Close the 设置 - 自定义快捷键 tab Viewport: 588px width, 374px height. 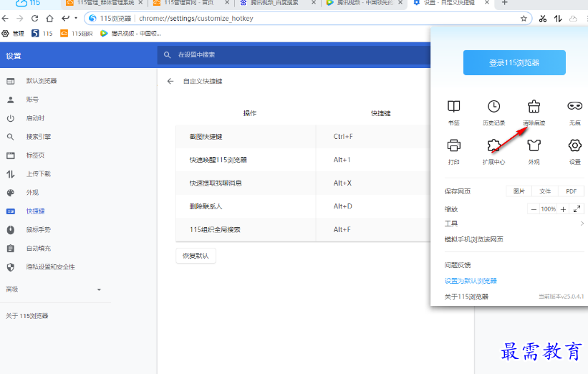(487, 3)
